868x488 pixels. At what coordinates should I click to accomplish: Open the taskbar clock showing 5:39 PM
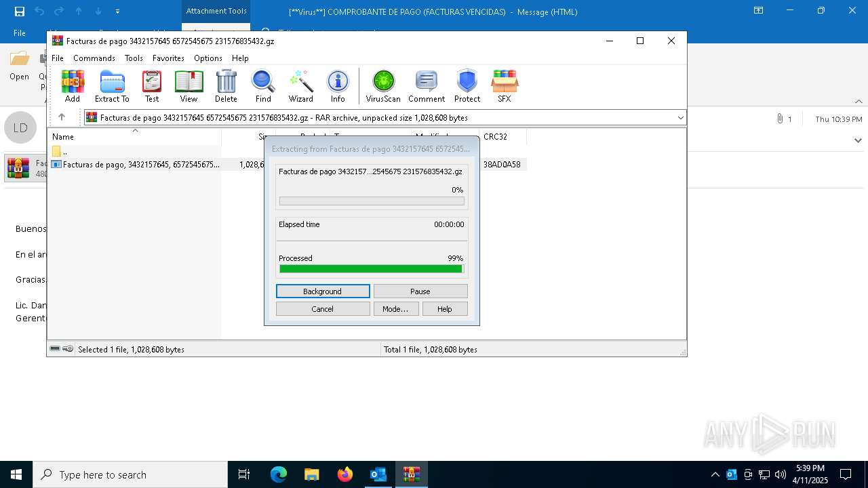click(810, 474)
